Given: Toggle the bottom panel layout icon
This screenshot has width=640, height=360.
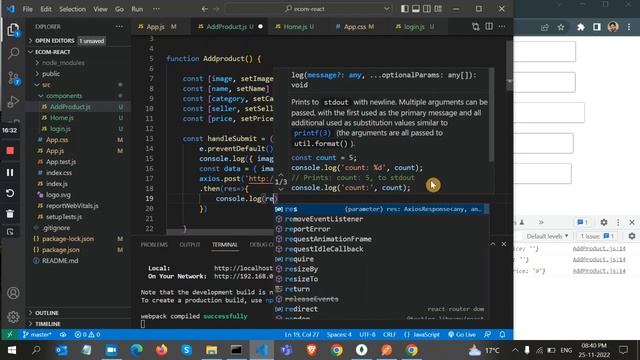Looking at the screenshot, I should coord(416,9).
